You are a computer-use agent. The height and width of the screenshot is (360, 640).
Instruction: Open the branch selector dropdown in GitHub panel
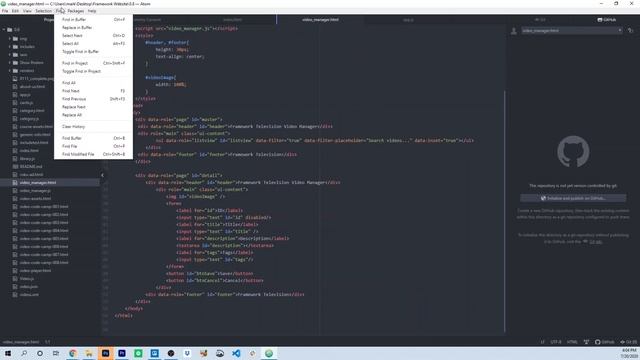(x=571, y=31)
